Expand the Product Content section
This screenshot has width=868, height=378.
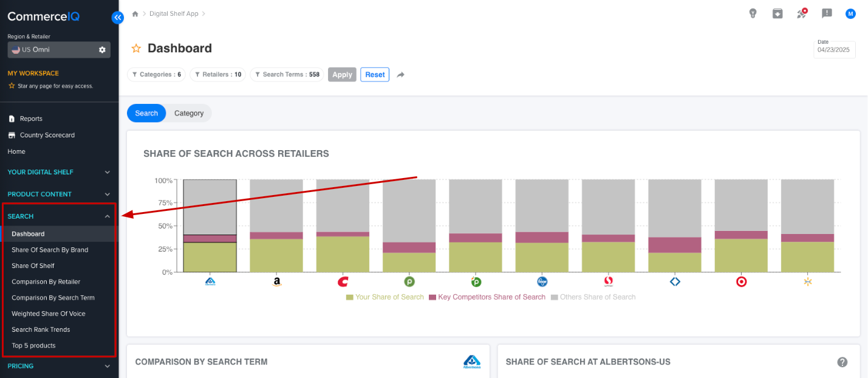click(x=59, y=194)
